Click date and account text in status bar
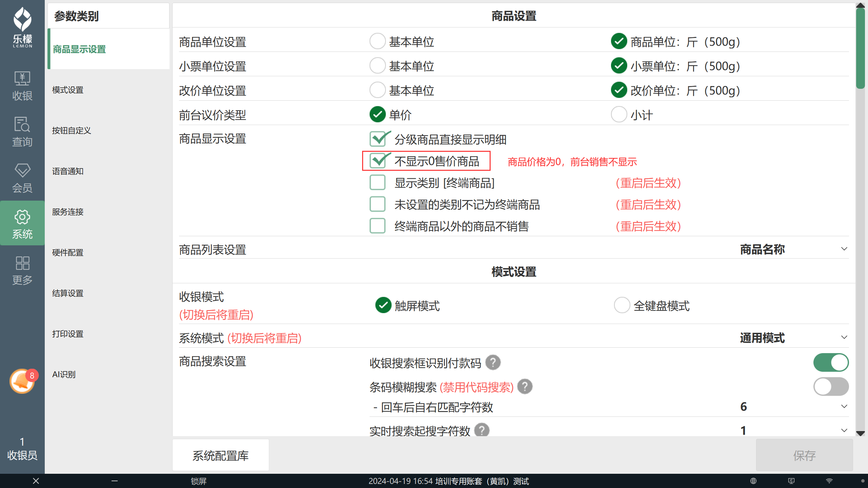This screenshot has width=868, height=488. [x=448, y=481]
